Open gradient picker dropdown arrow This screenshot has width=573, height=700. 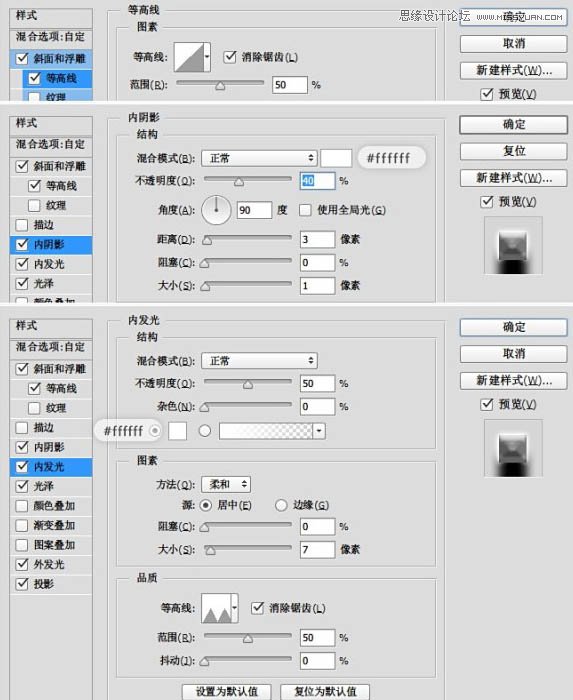pos(319,431)
